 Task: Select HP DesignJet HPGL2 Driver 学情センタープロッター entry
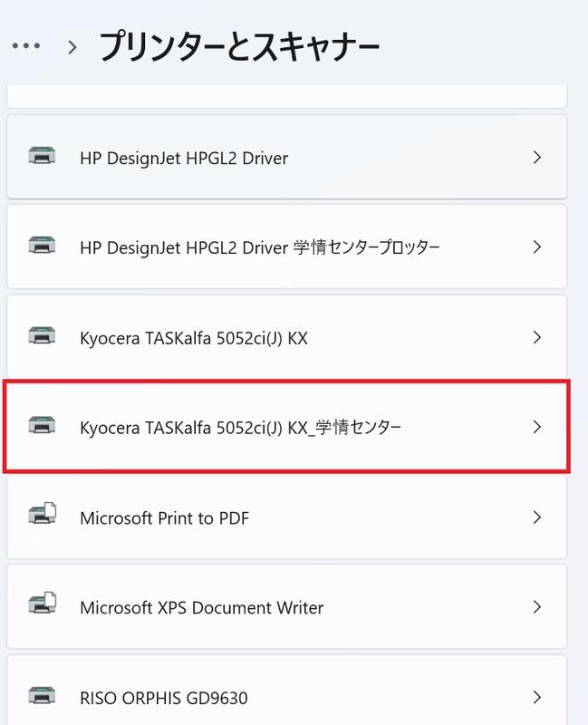pos(286,246)
